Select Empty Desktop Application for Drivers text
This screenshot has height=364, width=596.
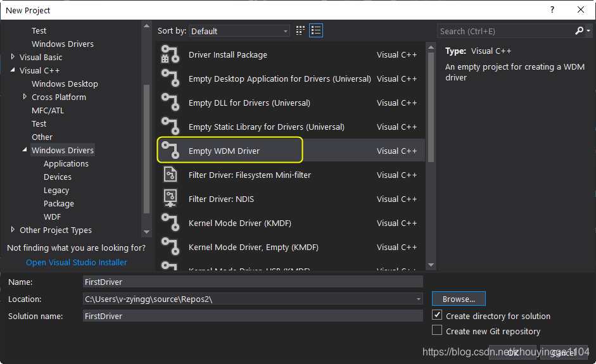[x=280, y=78]
